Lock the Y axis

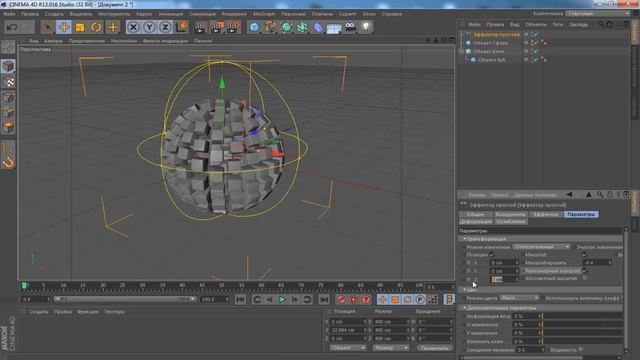click(x=149, y=27)
